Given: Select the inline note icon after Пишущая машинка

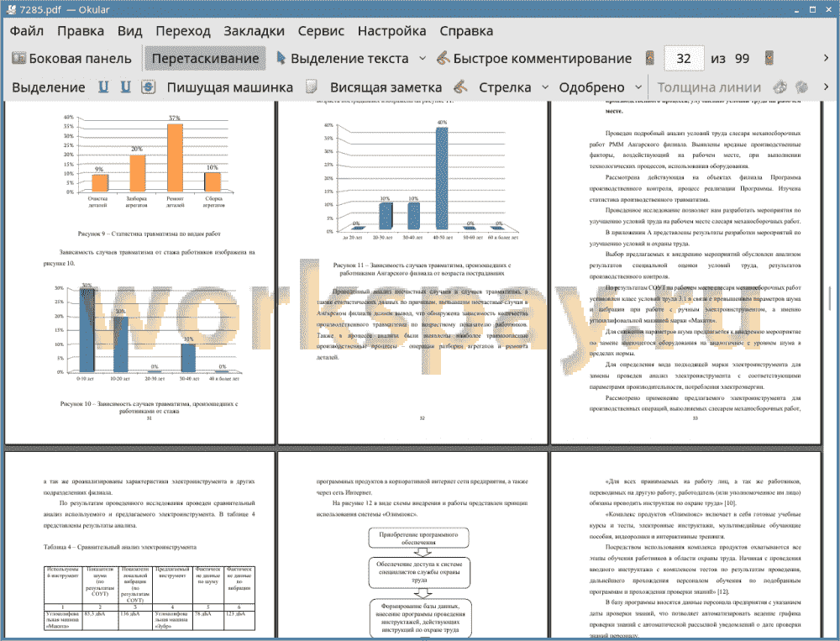Looking at the screenshot, I should 312,87.
